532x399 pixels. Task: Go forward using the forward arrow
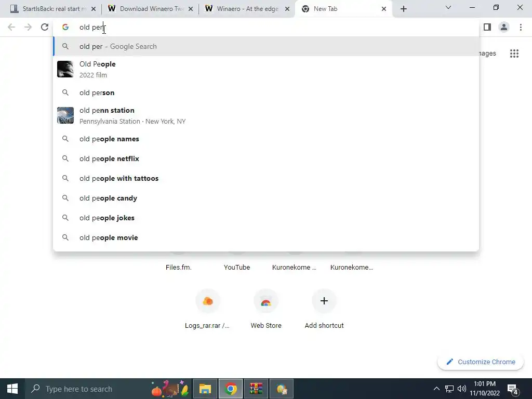pos(28,27)
